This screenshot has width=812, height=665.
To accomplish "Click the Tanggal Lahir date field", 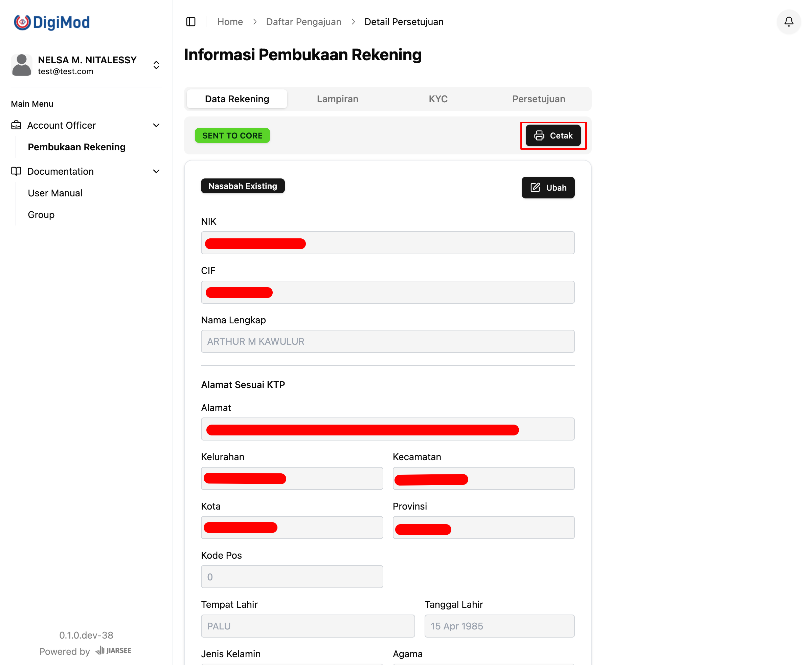I will coord(499,626).
